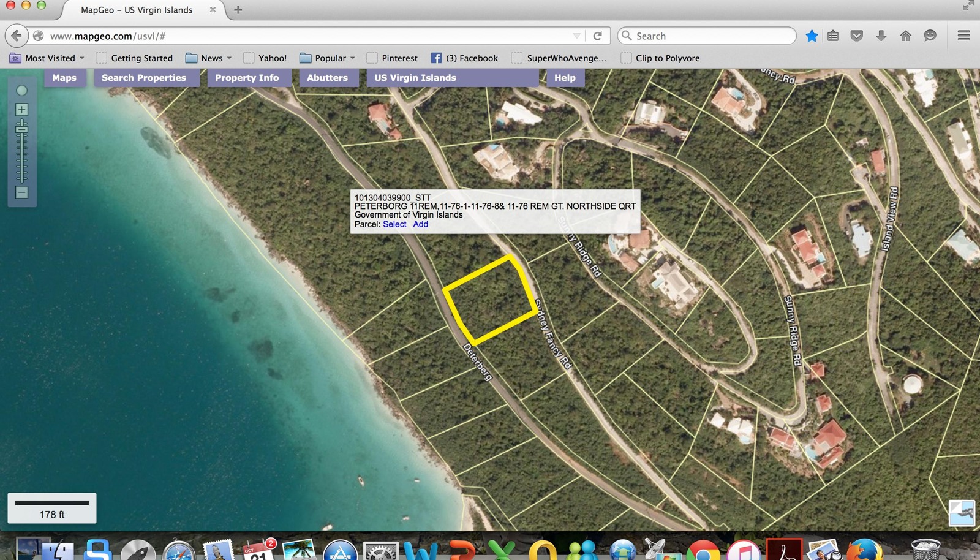Go to Firefox home page icon
Image resolution: width=980 pixels, height=560 pixels.
click(x=905, y=36)
